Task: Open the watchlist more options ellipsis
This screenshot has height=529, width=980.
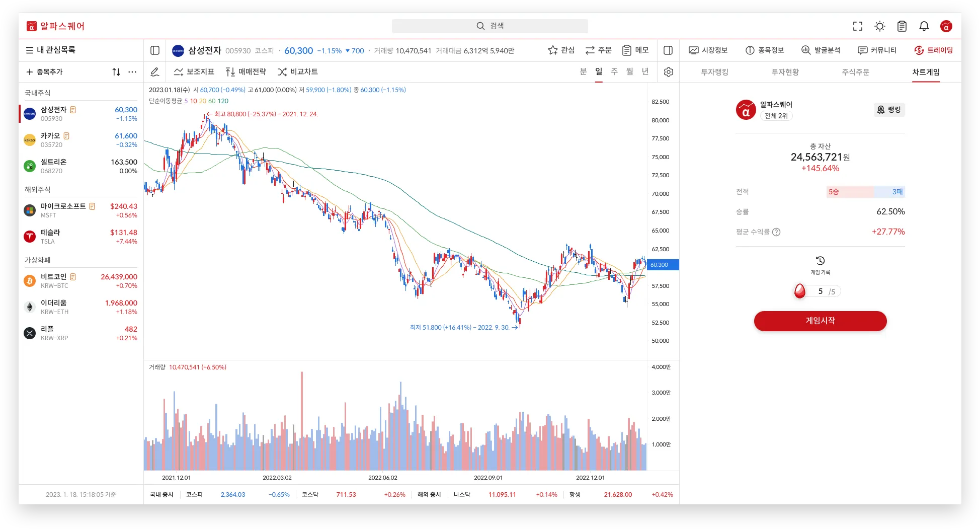Action: coord(132,72)
